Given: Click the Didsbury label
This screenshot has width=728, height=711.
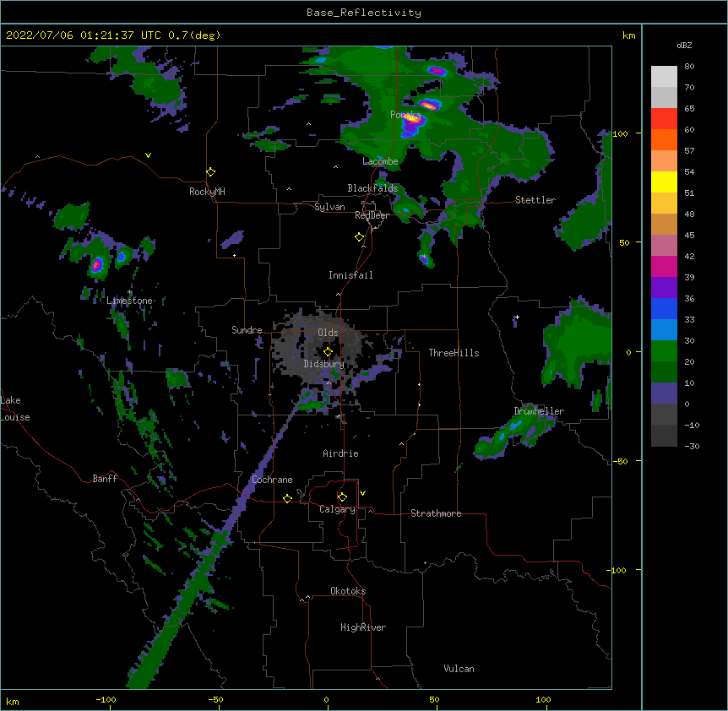Looking at the screenshot, I should pyautogui.click(x=324, y=364).
